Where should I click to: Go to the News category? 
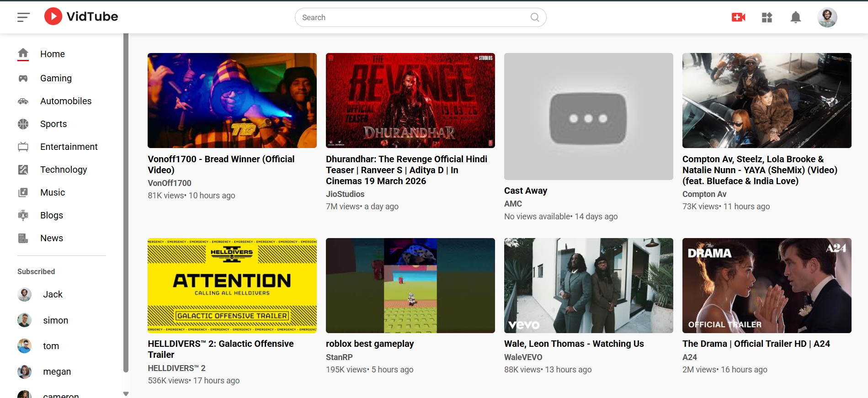[51, 238]
